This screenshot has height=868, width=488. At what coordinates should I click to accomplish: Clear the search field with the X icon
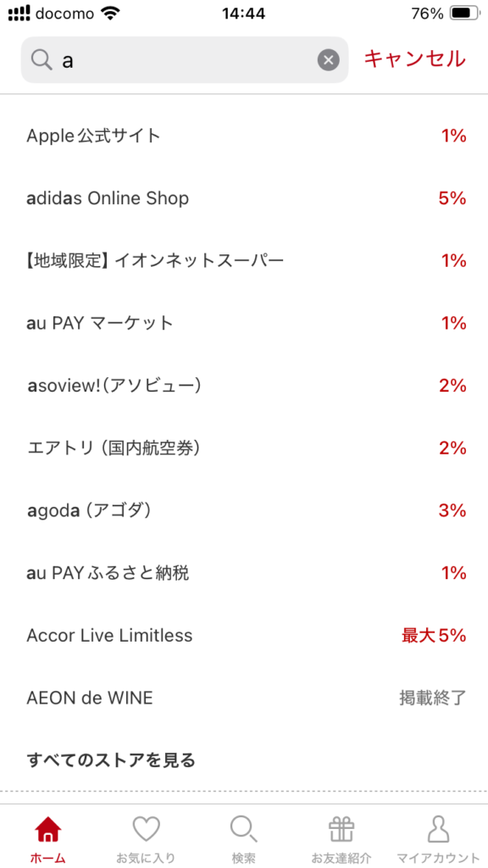pos(328,60)
